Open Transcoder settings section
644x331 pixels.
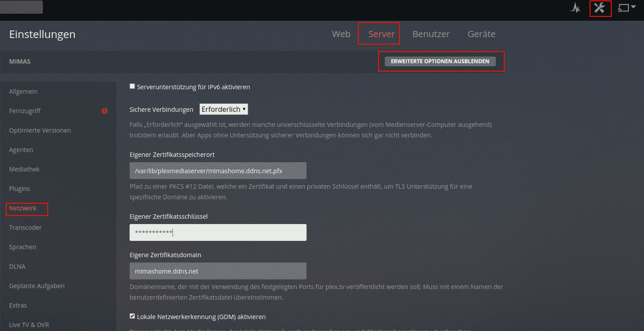[25, 228]
